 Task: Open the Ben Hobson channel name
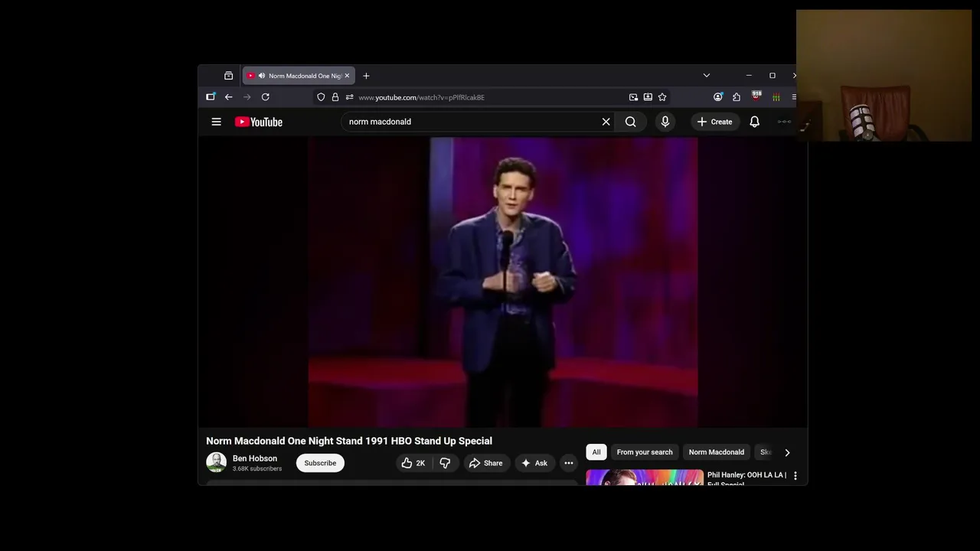(x=255, y=458)
